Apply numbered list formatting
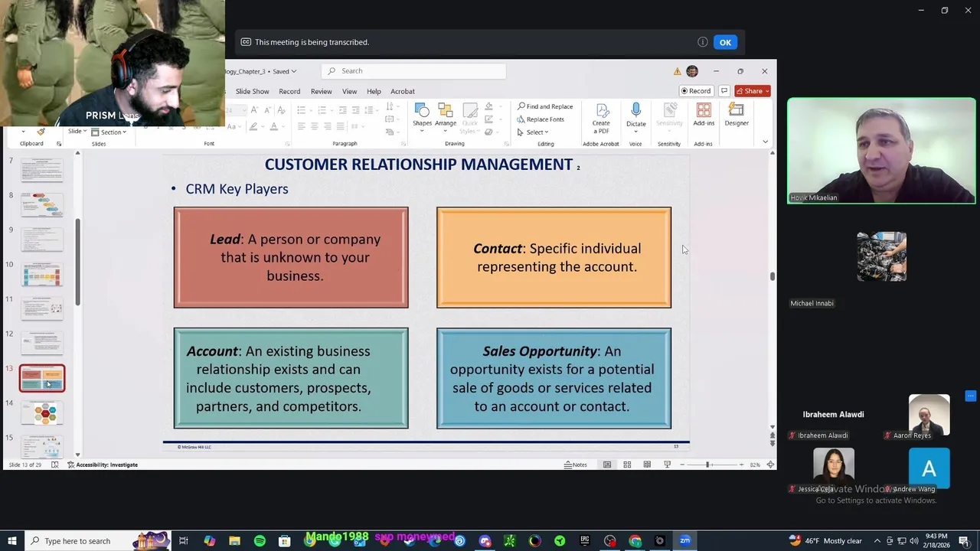This screenshot has height=551, width=980. point(324,110)
